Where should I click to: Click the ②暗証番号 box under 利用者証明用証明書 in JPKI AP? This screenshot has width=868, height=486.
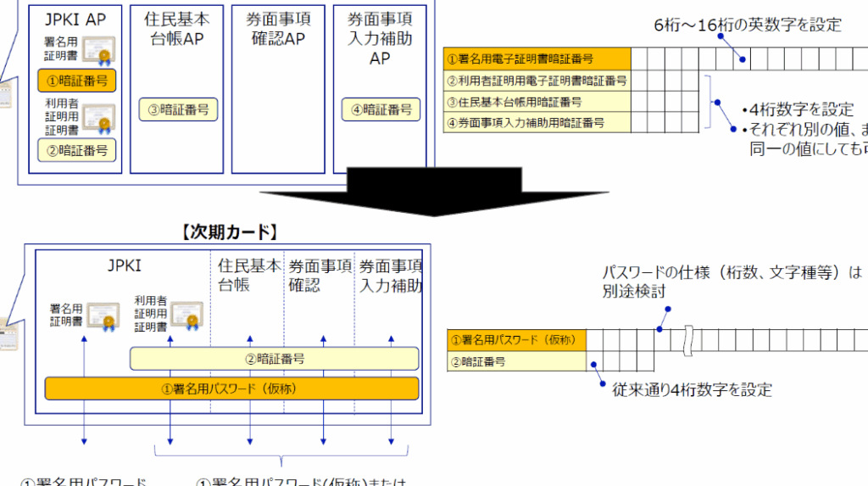[77, 150]
